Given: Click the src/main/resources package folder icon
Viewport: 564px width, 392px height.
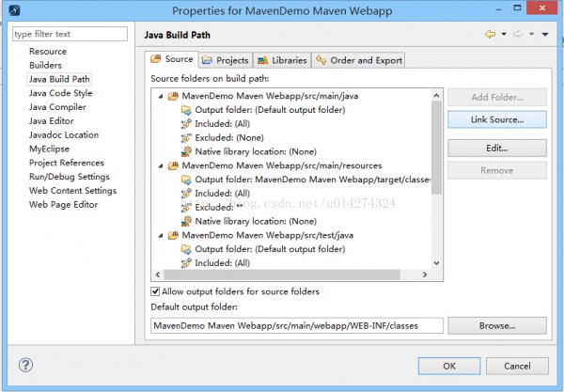Looking at the screenshot, I should click(173, 165).
